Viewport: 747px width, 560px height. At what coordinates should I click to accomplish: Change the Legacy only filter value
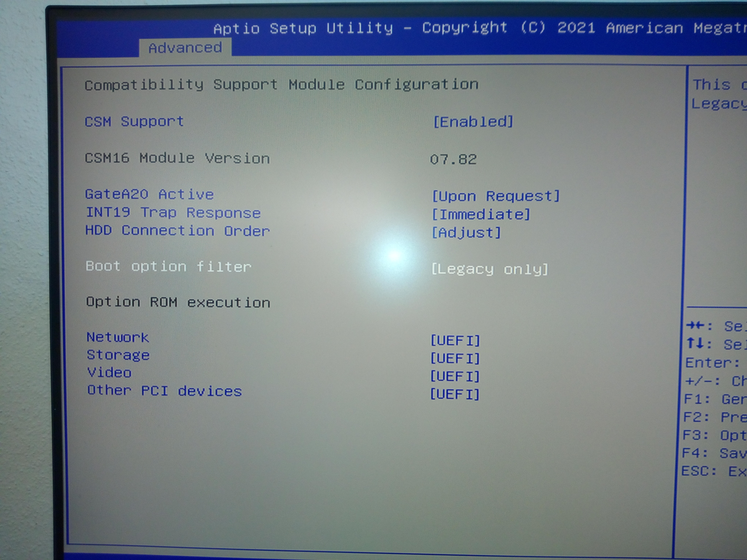(x=489, y=269)
